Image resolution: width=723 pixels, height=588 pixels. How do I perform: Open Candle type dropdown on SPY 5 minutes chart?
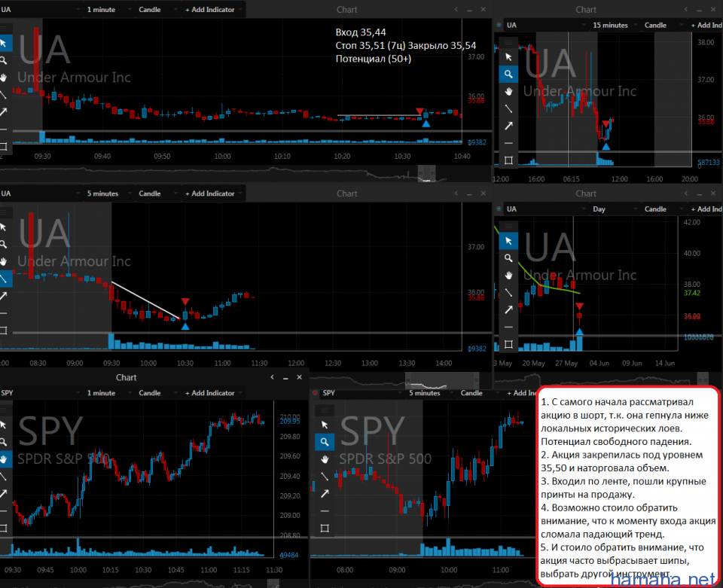tap(479, 392)
